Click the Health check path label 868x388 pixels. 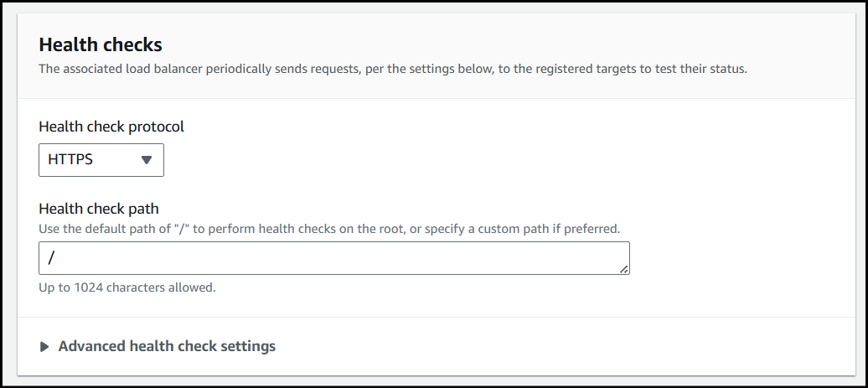coord(99,209)
